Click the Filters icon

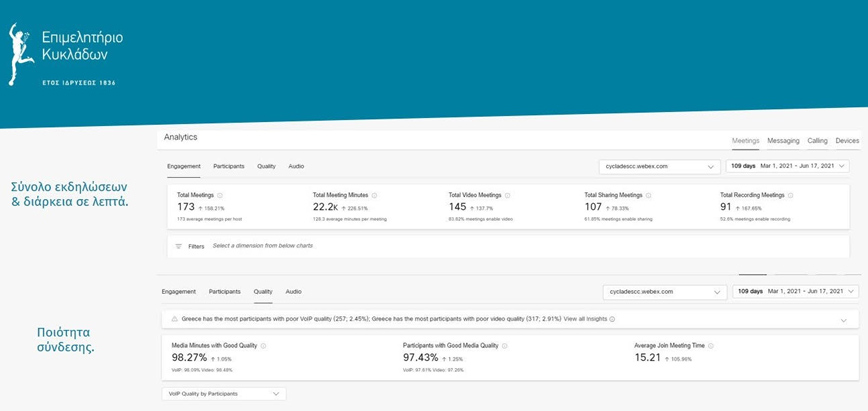pos(179,245)
